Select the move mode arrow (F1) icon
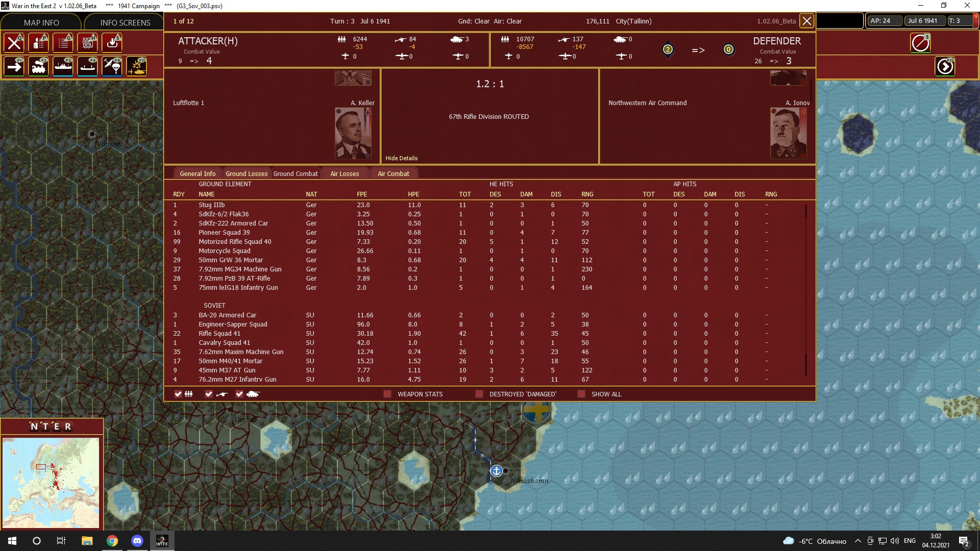 tap(14, 66)
